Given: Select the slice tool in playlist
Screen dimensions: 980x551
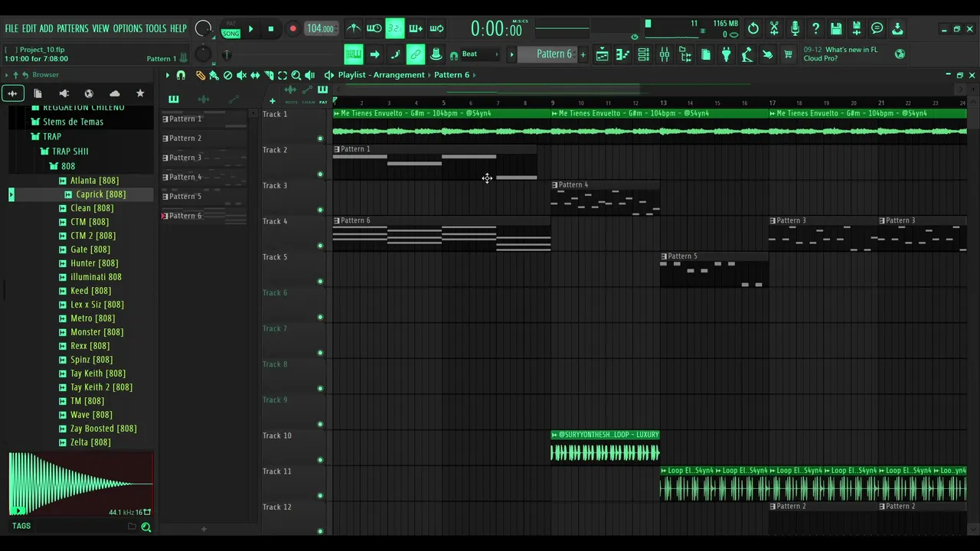Looking at the screenshot, I should pos(269,75).
